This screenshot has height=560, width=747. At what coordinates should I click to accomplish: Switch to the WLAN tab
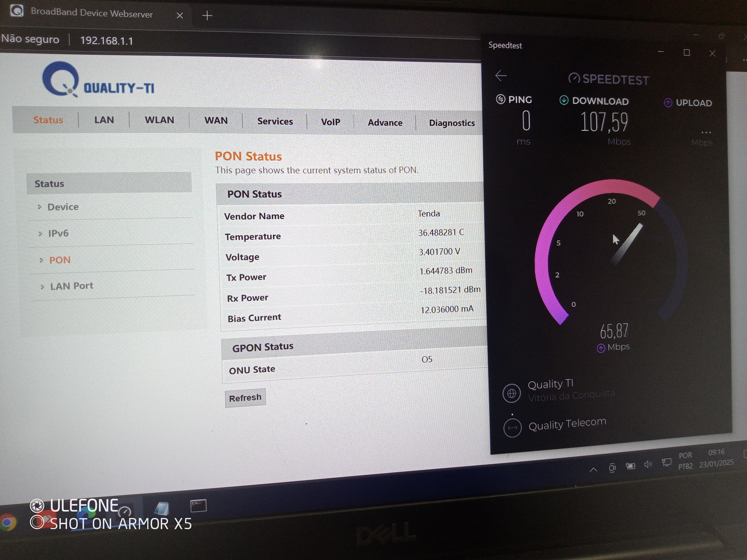click(159, 120)
